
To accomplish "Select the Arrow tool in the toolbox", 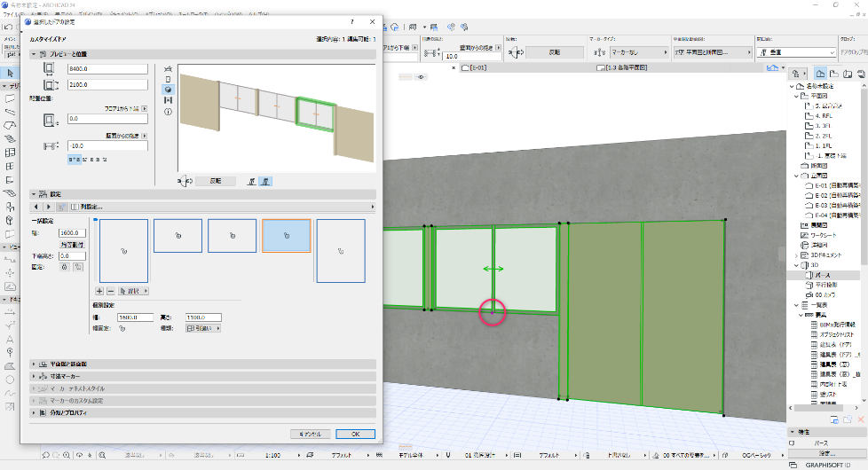I will pyautogui.click(x=9, y=73).
